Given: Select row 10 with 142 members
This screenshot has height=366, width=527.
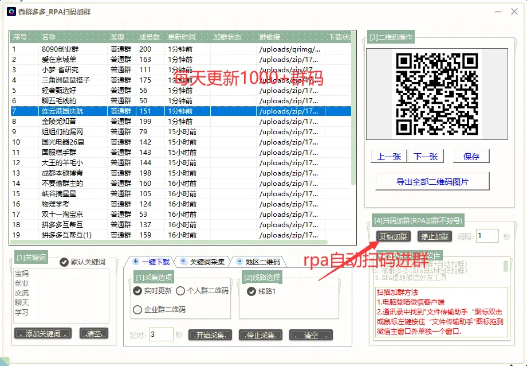Looking at the screenshot, I should pyautogui.click(x=181, y=142).
